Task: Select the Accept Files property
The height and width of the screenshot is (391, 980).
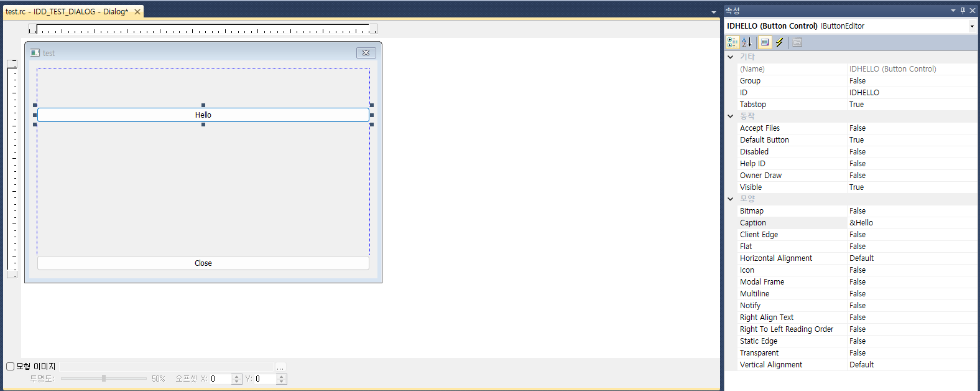Action: coord(857,128)
